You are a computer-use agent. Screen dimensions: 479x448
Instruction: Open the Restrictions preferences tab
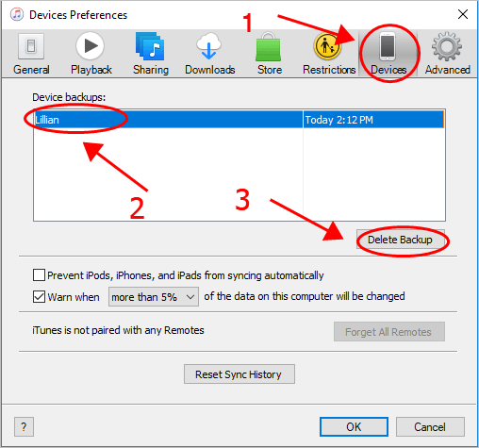coord(329,54)
